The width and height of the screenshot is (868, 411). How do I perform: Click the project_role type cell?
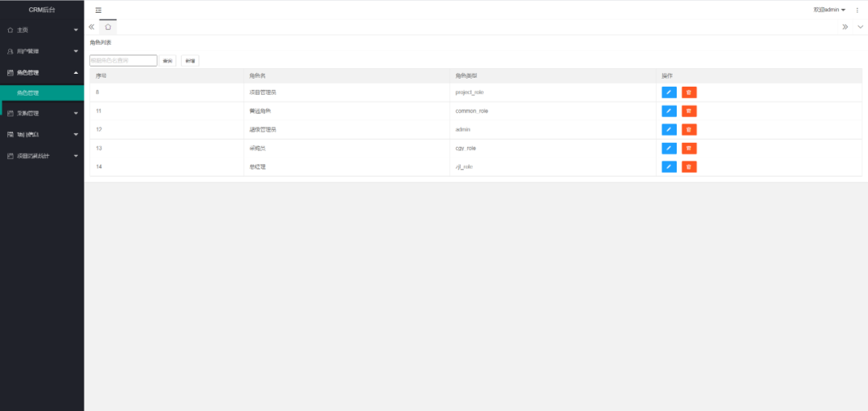pos(553,92)
